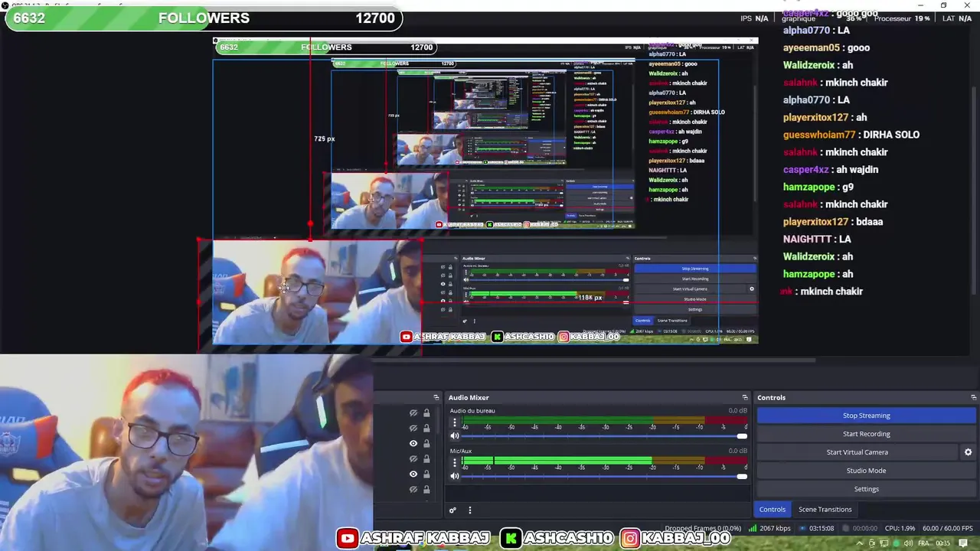The height and width of the screenshot is (551, 980).
Task: Click Mic/Aux 0.0 dB value
Action: click(x=737, y=451)
